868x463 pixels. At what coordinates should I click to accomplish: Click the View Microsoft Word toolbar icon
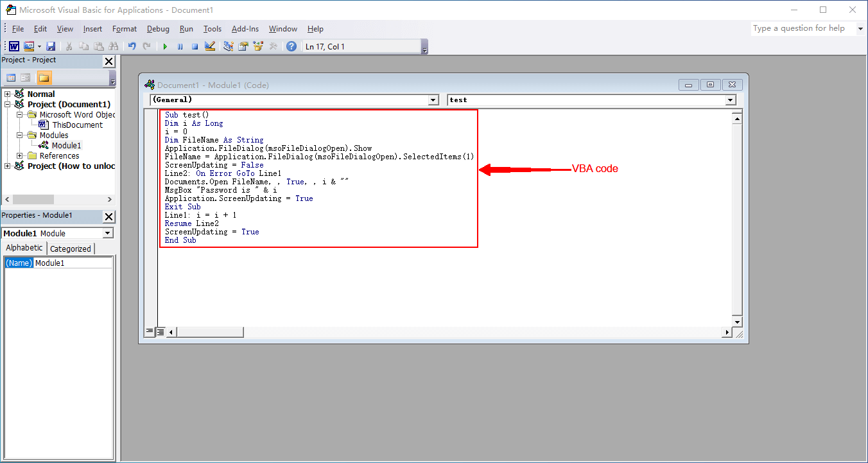13,46
